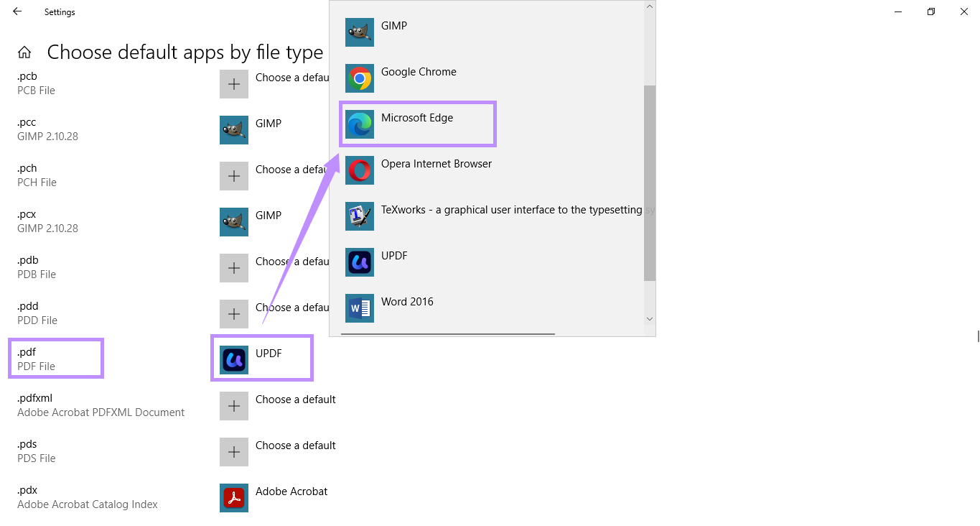
Task: Click 'Adobe Acrobat Catalog Index' text
Action: point(88,504)
